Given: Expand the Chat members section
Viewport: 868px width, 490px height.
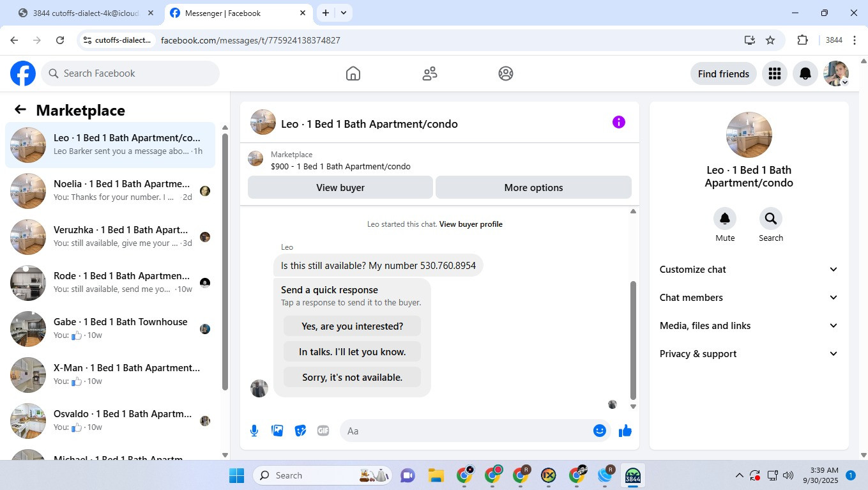Looking at the screenshot, I should 749,298.
